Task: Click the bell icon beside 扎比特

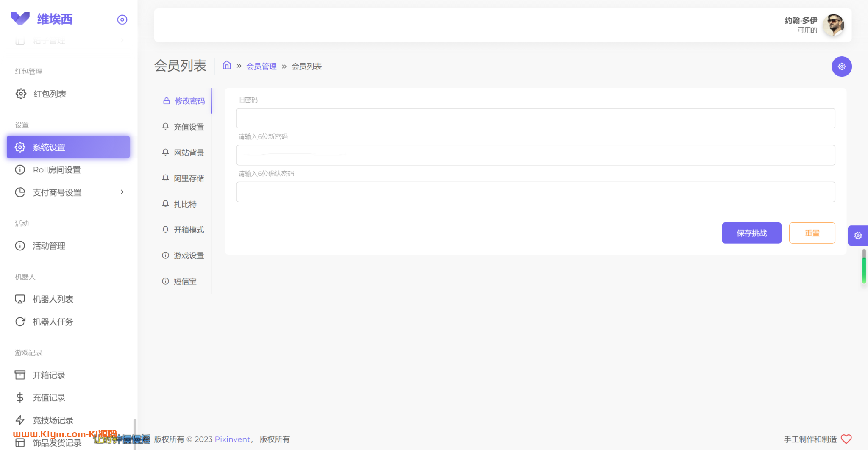Action: click(166, 204)
